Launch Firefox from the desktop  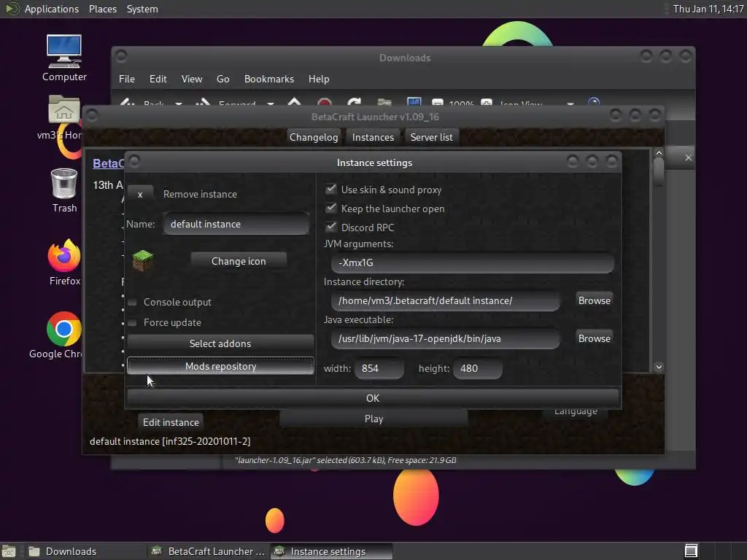[x=64, y=262]
